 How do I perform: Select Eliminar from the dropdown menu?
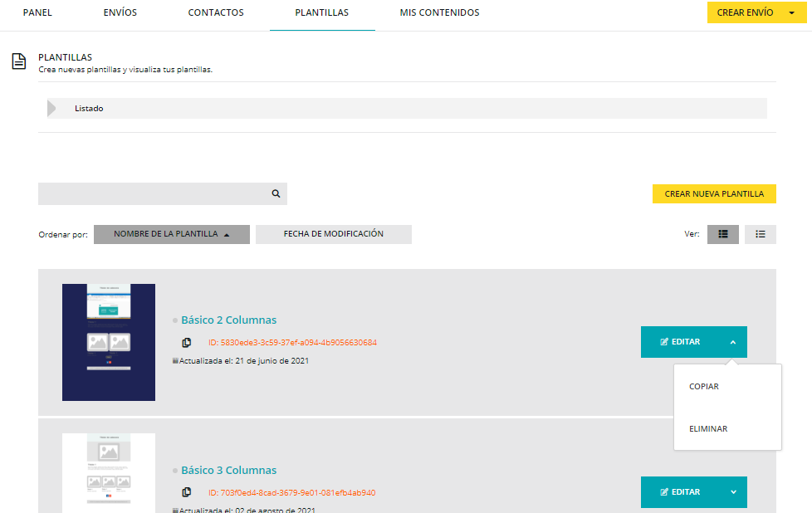708,429
